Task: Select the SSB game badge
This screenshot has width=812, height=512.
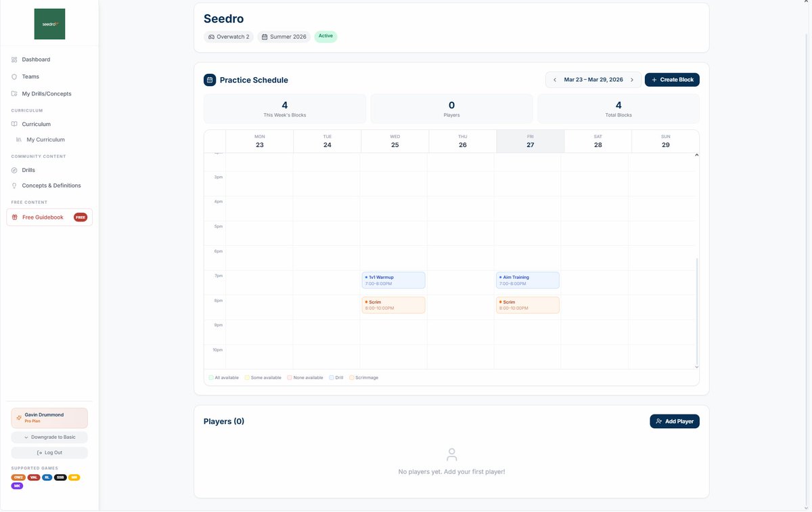Action: click(60, 477)
